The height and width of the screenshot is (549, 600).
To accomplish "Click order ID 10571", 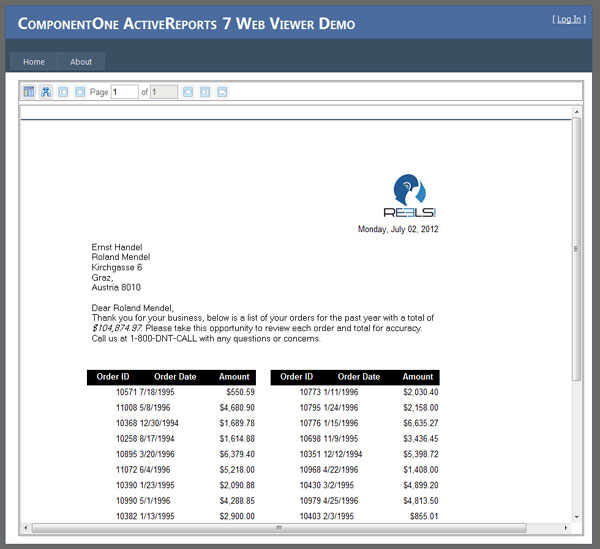I will coord(126,392).
